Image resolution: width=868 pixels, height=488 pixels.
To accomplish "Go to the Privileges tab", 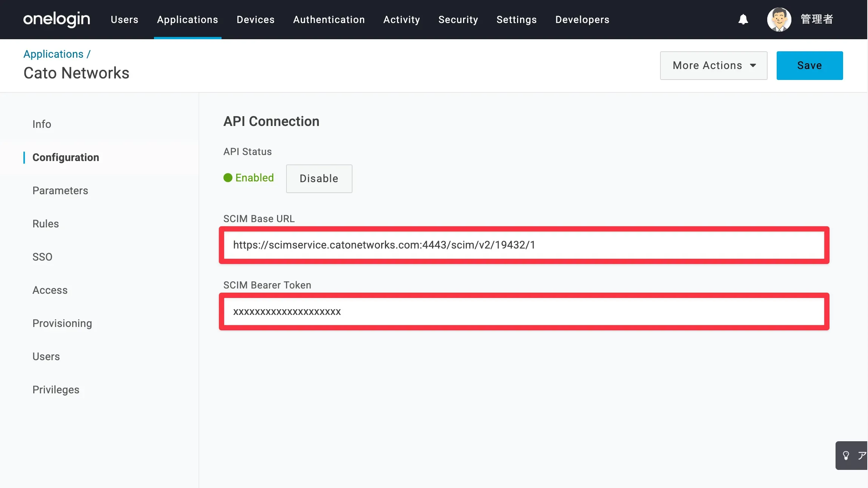I will point(56,390).
